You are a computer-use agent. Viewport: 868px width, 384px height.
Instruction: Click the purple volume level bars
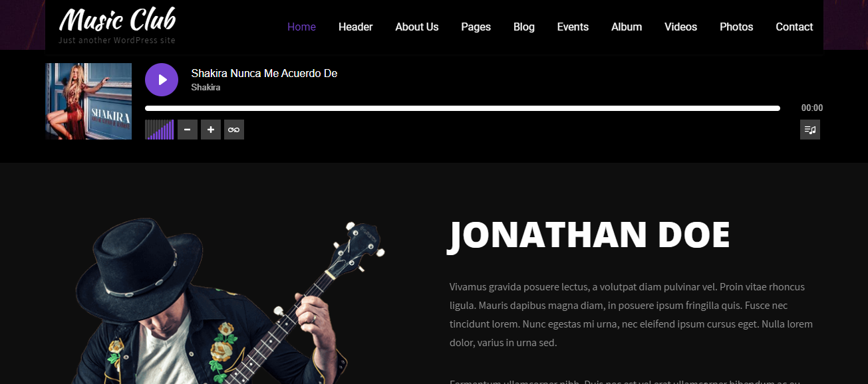(x=160, y=130)
